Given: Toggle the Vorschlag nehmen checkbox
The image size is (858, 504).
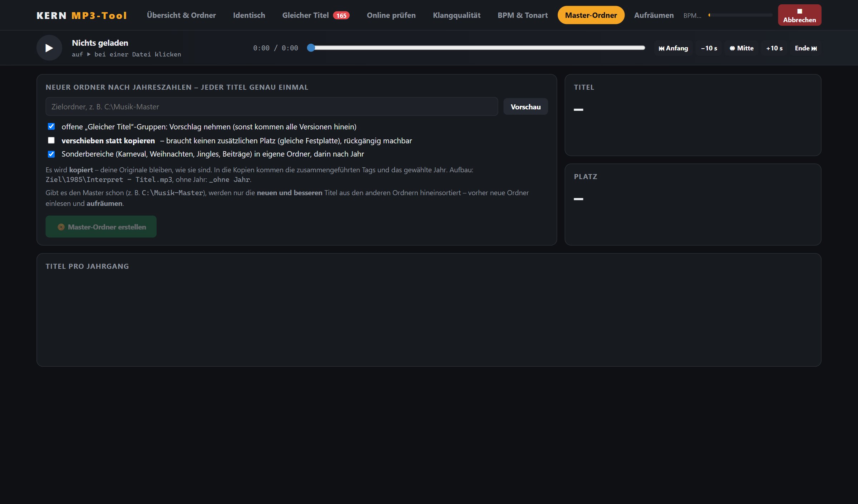Looking at the screenshot, I should click(51, 127).
